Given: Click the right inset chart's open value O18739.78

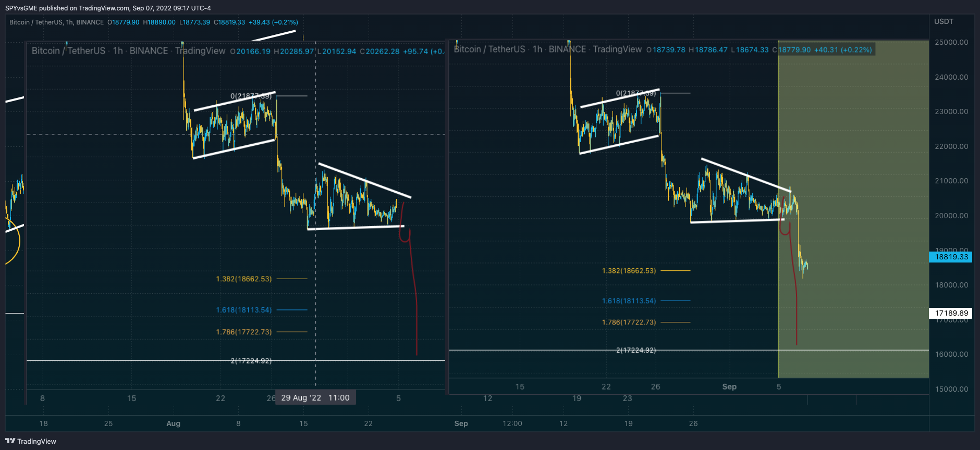Looking at the screenshot, I should [666, 50].
